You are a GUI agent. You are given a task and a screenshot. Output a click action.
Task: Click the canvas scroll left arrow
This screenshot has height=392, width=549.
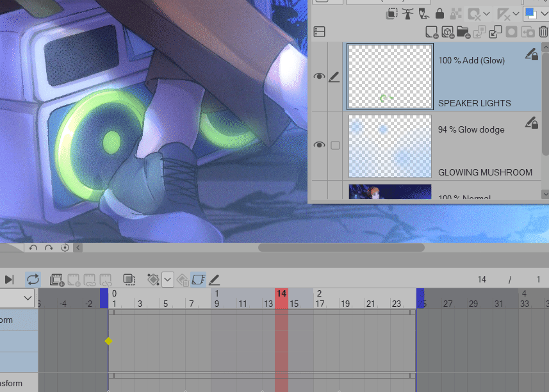click(x=78, y=248)
